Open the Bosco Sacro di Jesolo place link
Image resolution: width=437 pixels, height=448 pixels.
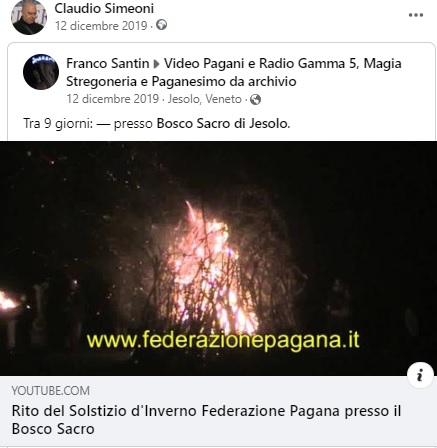[223, 124]
